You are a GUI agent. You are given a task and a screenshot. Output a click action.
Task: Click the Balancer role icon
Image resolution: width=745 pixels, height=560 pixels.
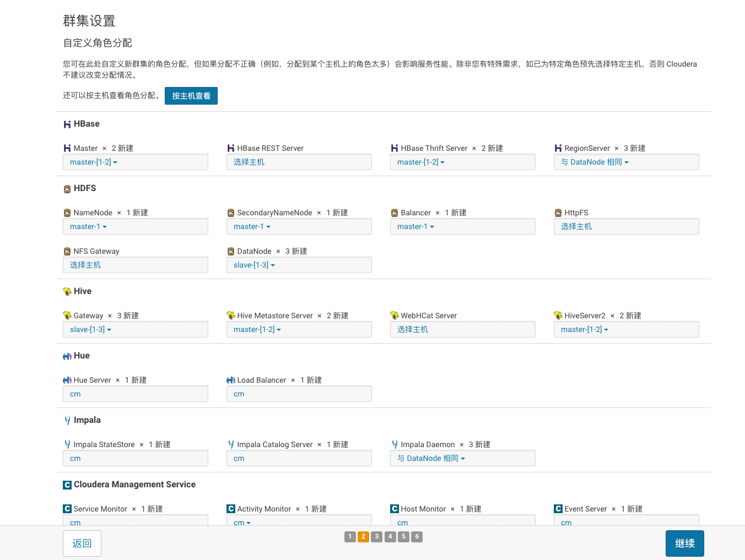(395, 213)
